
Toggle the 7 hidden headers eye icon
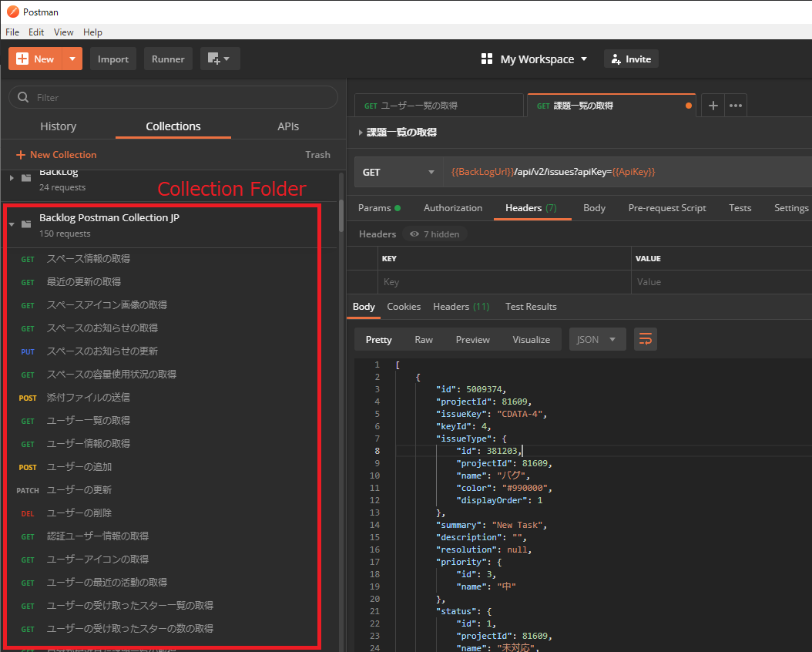tap(414, 234)
